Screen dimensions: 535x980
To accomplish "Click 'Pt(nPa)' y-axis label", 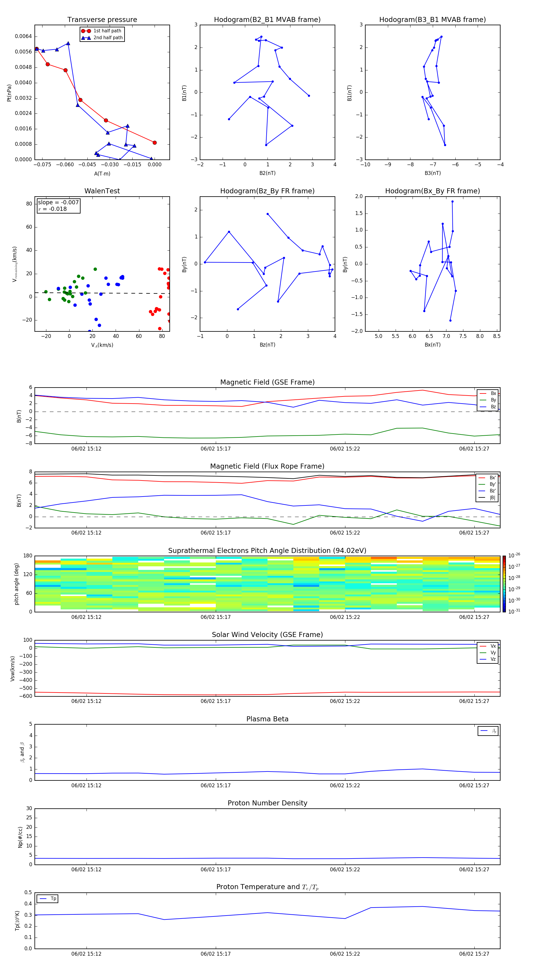I will 9,93.
